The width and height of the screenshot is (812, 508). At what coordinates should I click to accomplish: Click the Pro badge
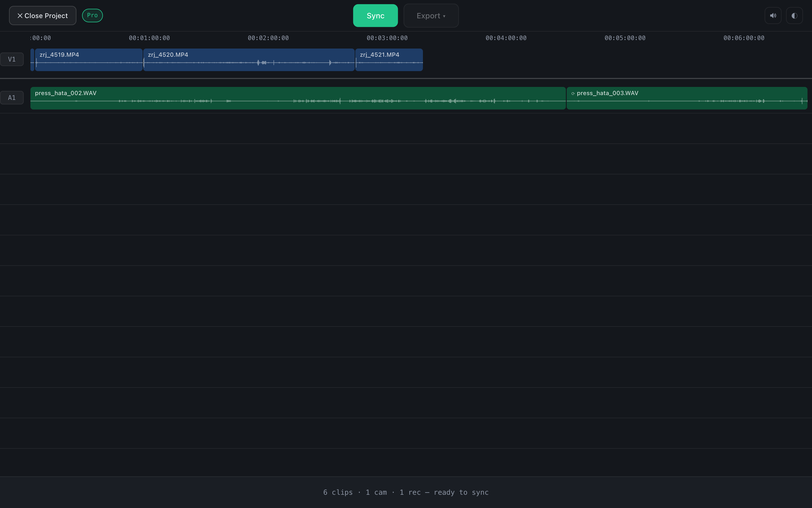point(92,16)
